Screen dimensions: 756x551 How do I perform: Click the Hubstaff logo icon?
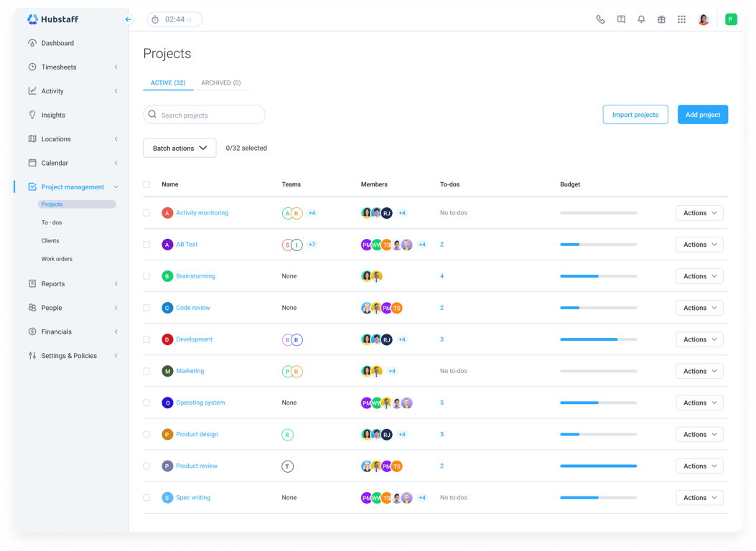point(32,19)
